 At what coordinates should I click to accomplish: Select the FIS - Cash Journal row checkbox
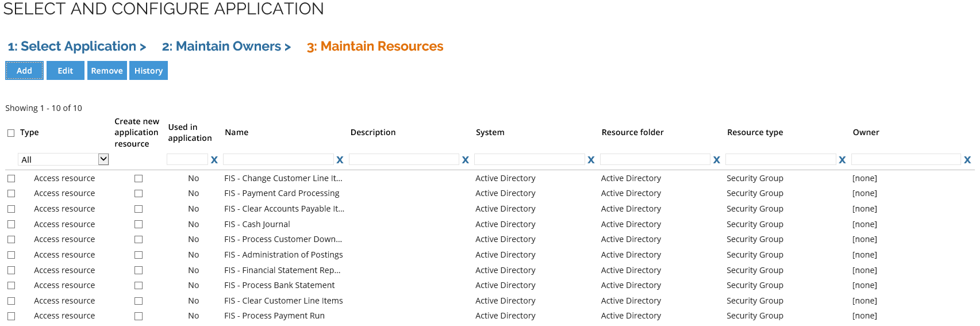[11, 224]
